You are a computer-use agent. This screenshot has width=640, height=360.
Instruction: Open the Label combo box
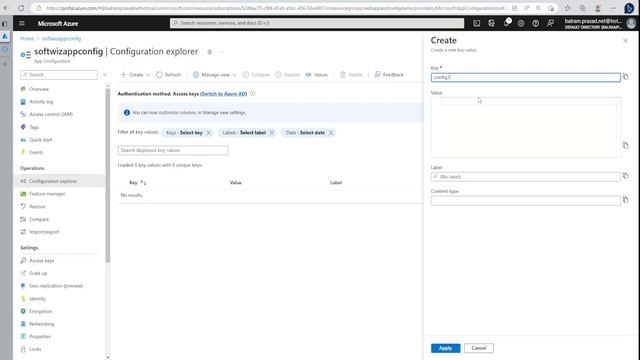click(x=526, y=177)
